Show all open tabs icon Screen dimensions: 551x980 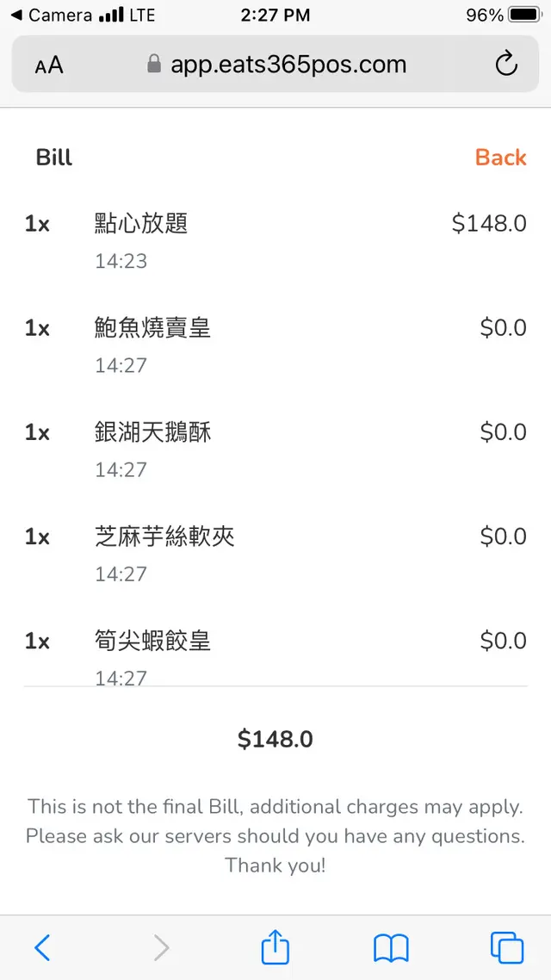coord(507,948)
